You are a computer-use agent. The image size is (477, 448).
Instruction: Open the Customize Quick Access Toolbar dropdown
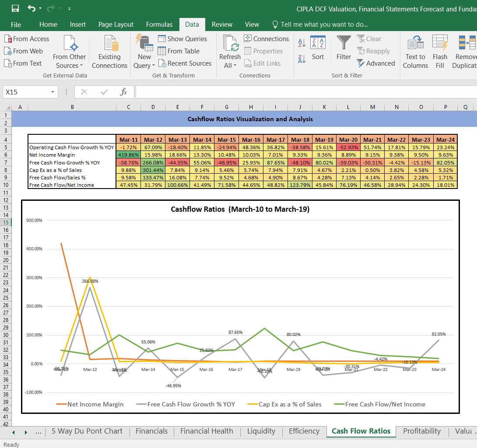coord(69,9)
